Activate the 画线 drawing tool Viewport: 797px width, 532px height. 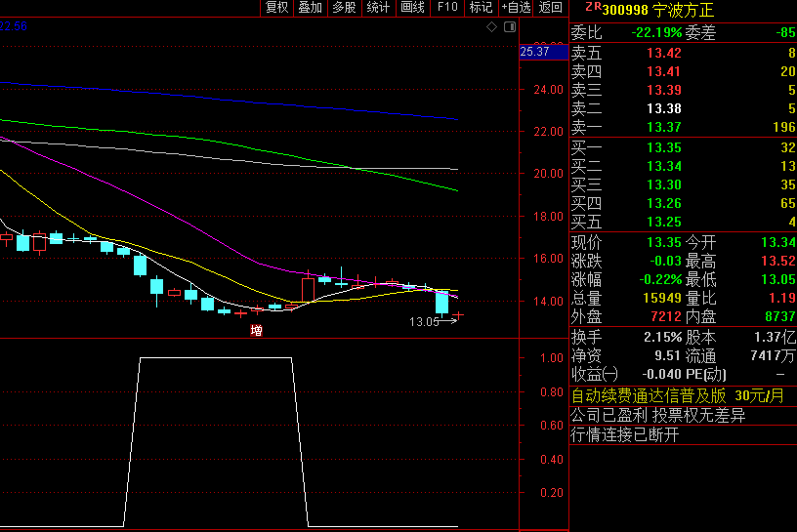[x=413, y=8]
